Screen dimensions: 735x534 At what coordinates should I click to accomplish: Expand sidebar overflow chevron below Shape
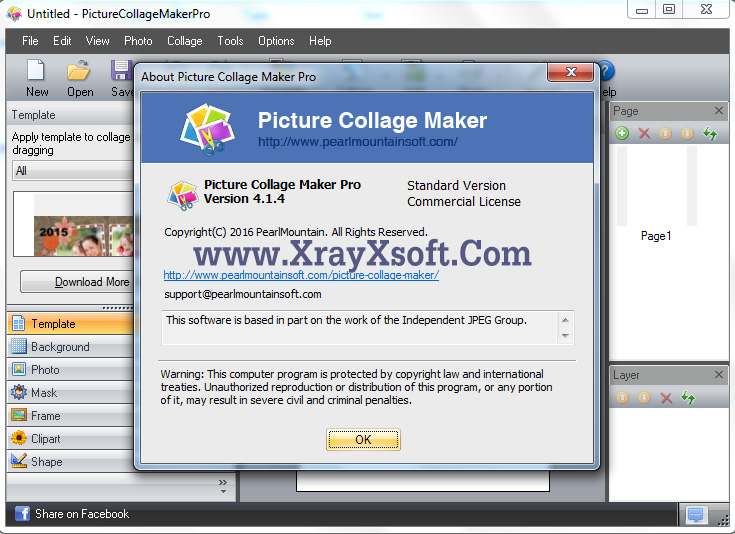[223, 486]
